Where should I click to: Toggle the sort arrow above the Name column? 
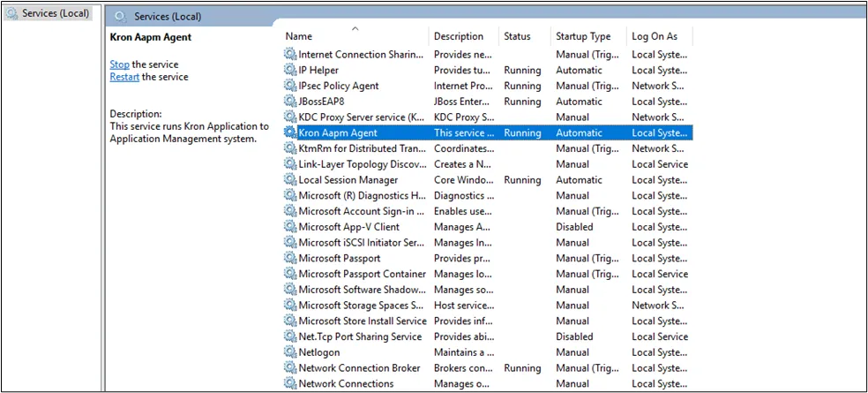[x=355, y=28]
